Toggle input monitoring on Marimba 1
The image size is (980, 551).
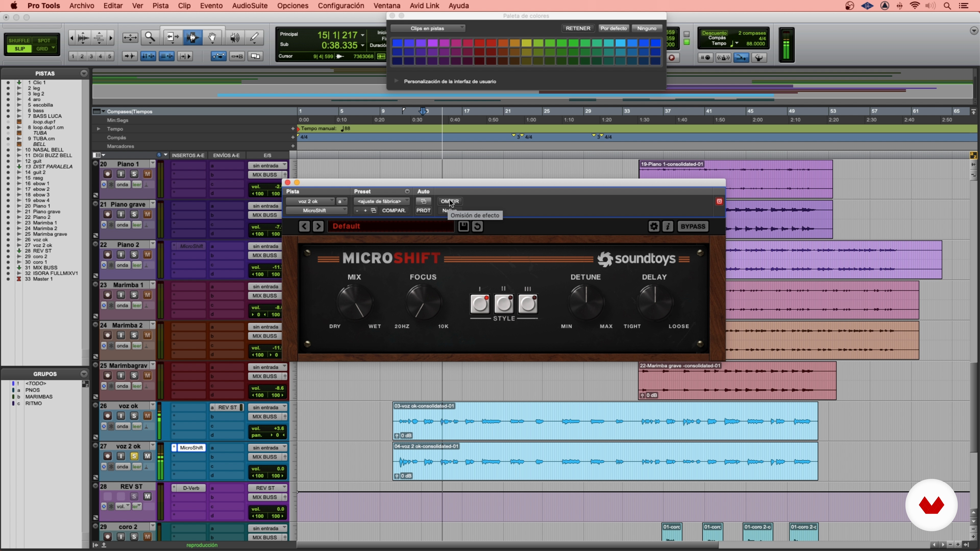(121, 295)
